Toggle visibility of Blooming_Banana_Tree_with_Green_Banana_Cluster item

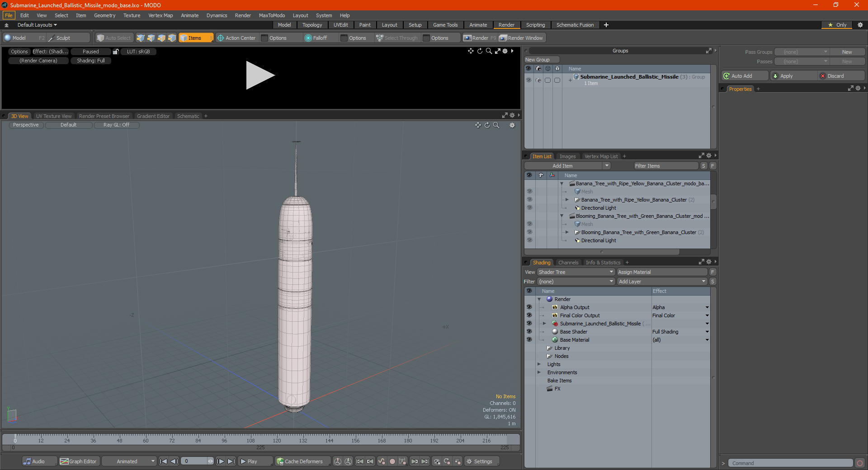point(529,232)
